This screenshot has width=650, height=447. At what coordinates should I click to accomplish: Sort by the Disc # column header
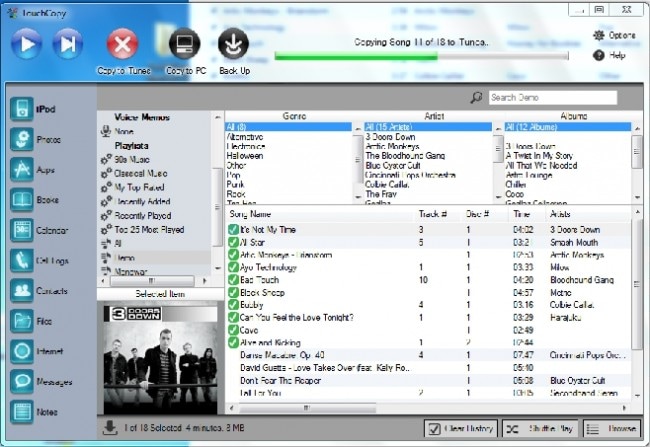[x=478, y=214]
